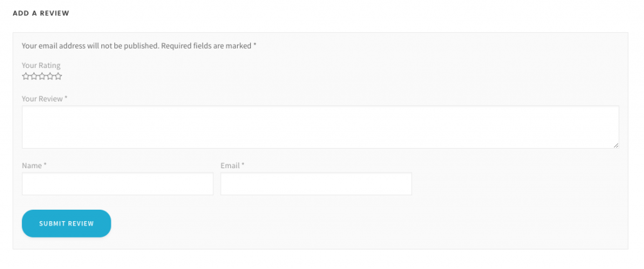Click the asterisk beside the Name label
The height and width of the screenshot is (269, 644).
point(45,164)
